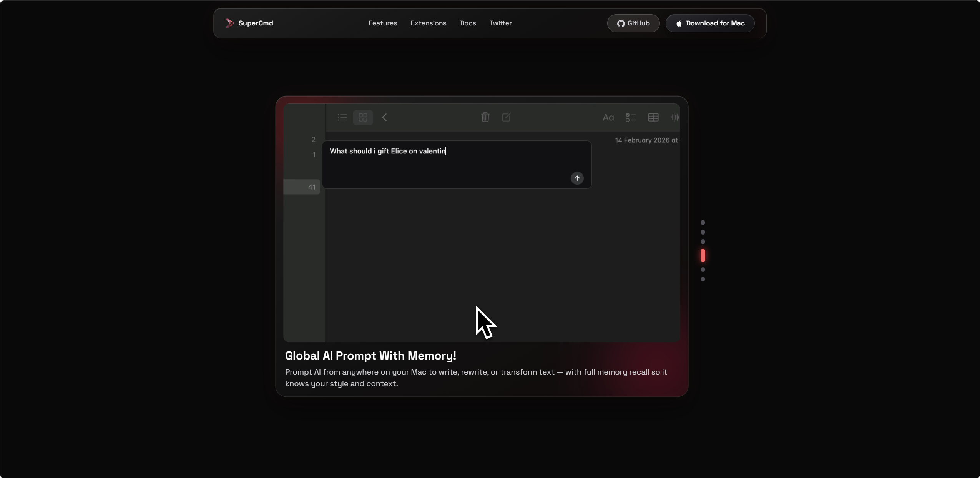Switch to list view icon in toolbar

[342, 117]
